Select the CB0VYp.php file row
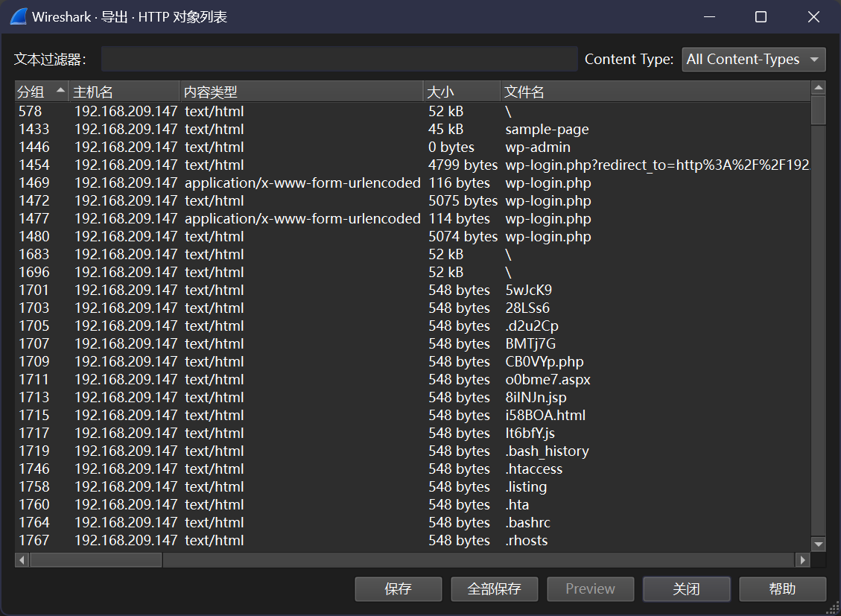Image resolution: width=841 pixels, height=616 pixels. (413, 362)
